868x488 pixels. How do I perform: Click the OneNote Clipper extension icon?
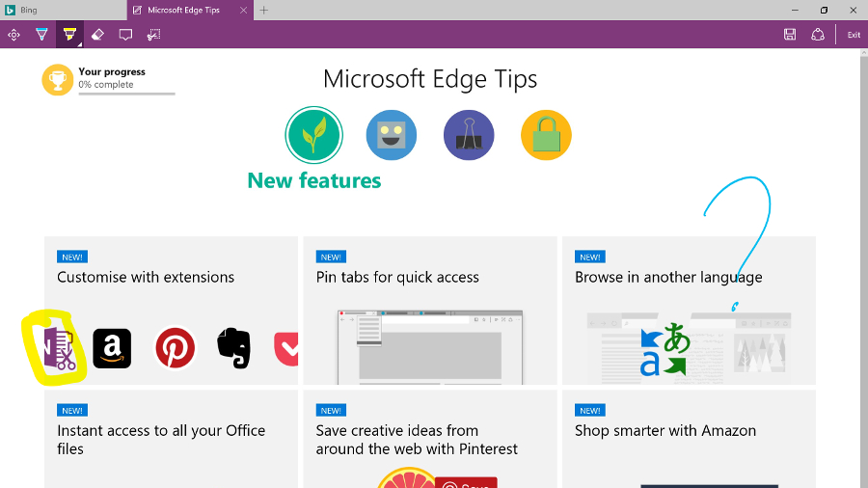[59, 348]
